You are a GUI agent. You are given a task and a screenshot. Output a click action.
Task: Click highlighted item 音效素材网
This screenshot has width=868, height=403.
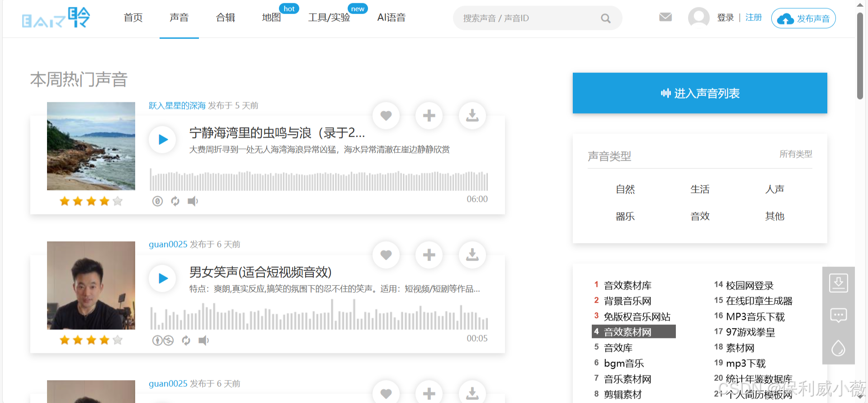(634, 332)
